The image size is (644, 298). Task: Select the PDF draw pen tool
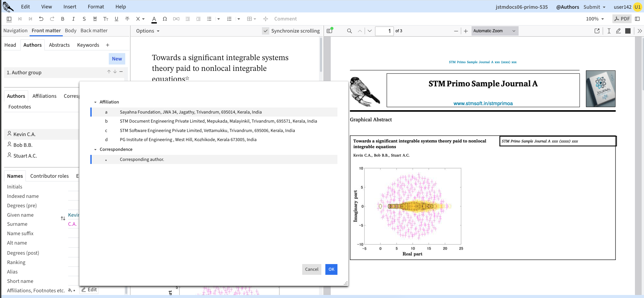(x=618, y=31)
